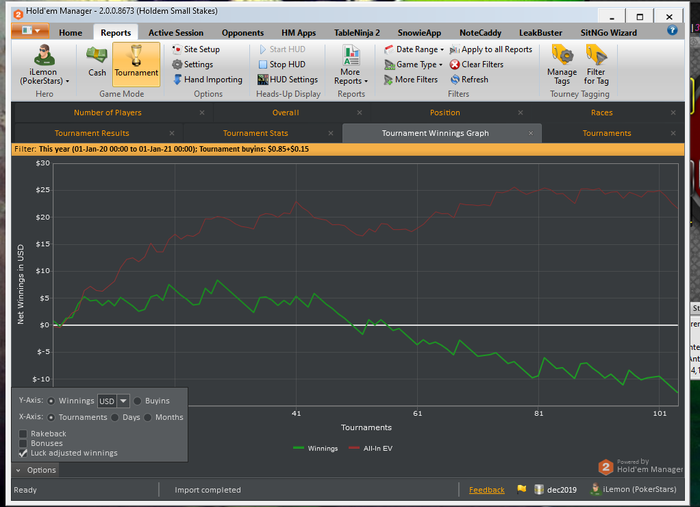Screen dimensions: 700x507
Task: Collapse the Options panel
Action: click(x=36, y=470)
